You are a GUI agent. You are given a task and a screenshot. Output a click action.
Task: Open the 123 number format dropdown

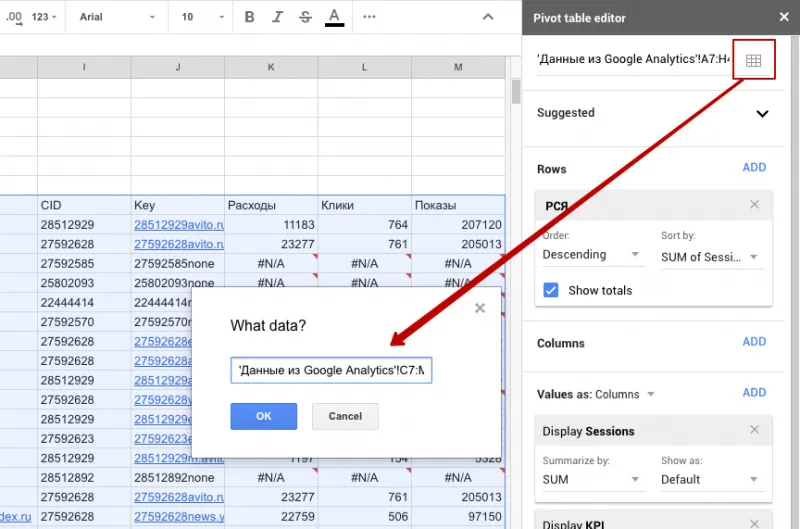pyautogui.click(x=44, y=17)
